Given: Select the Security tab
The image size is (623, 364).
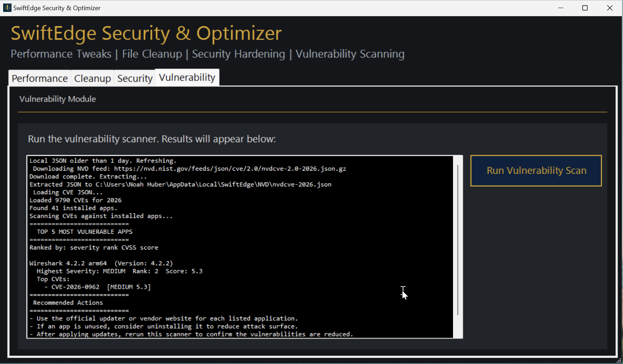Looking at the screenshot, I should 135,78.
